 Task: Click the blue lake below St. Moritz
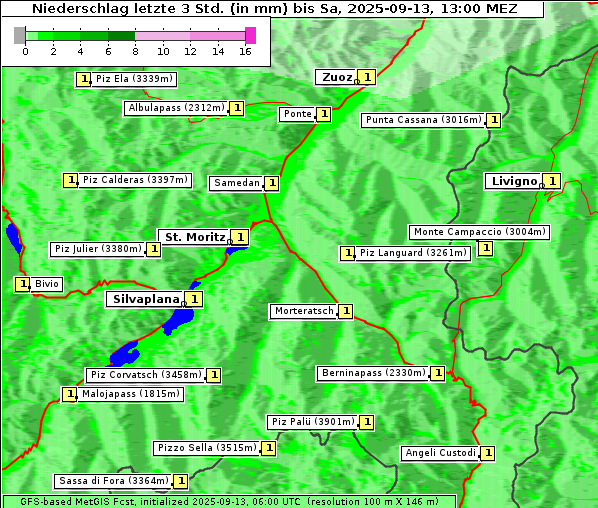coord(236,250)
